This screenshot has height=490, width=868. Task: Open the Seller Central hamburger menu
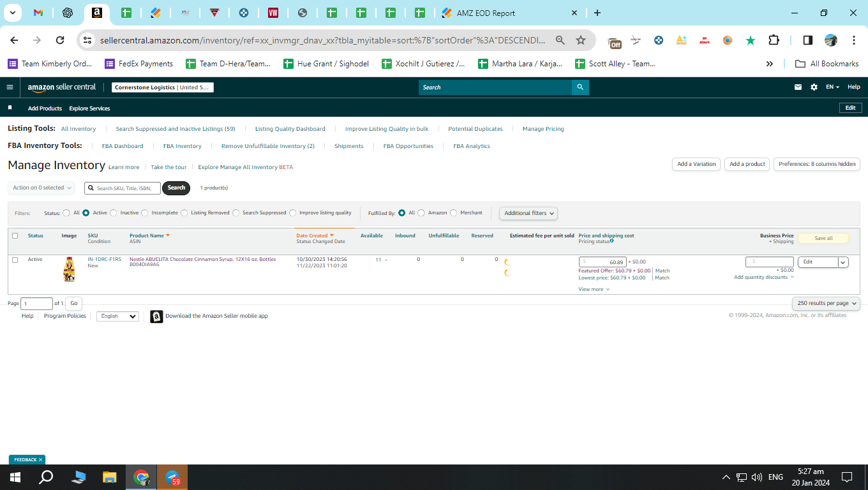(10, 87)
